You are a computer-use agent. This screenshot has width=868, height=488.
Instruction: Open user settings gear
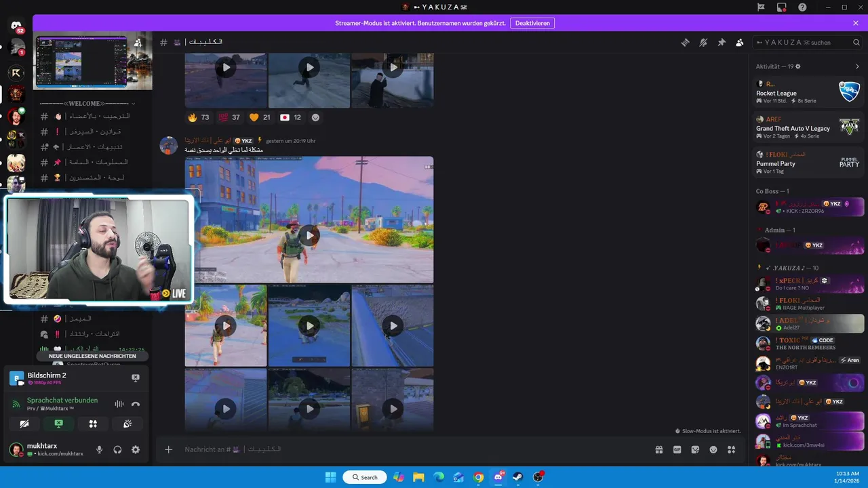pos(136,449)
